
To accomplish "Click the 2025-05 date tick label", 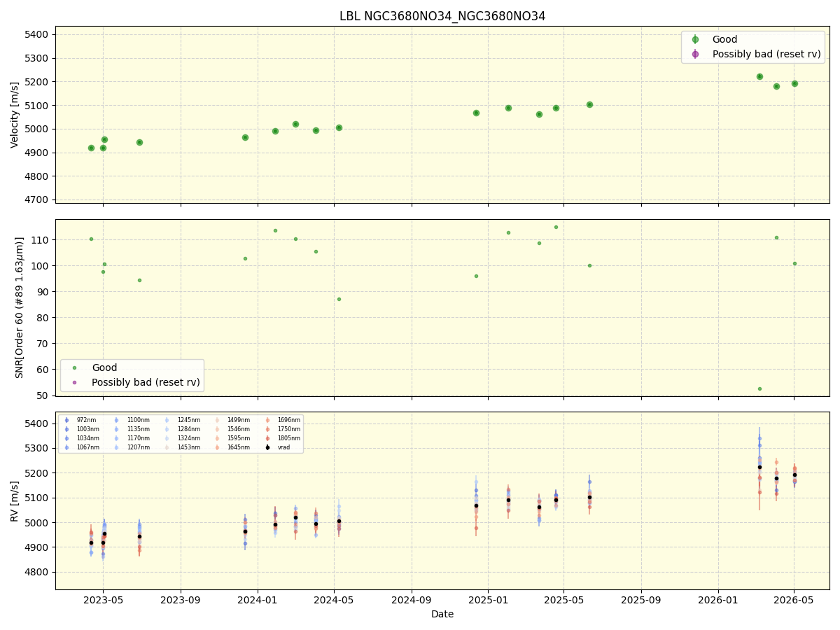I will [x=563, y=600].
